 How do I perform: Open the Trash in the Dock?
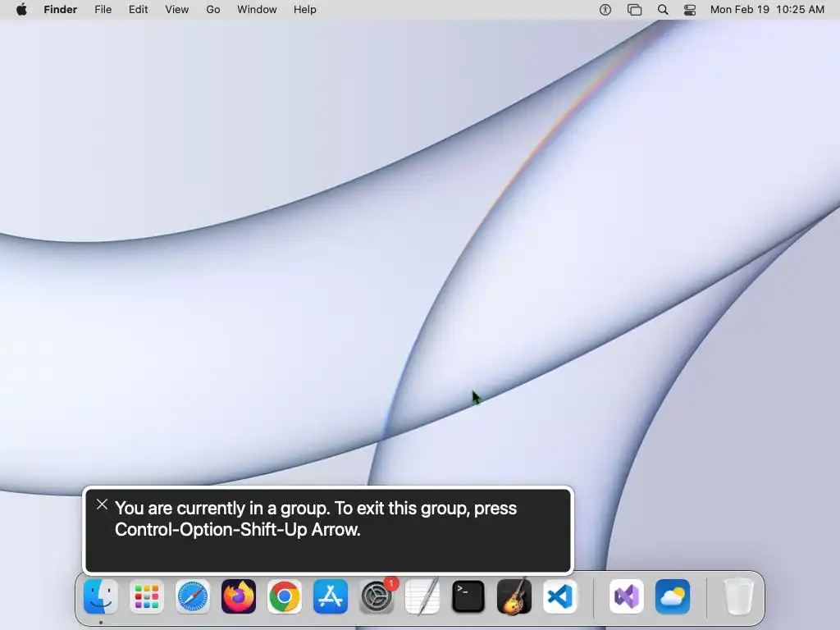coord(739,596)
